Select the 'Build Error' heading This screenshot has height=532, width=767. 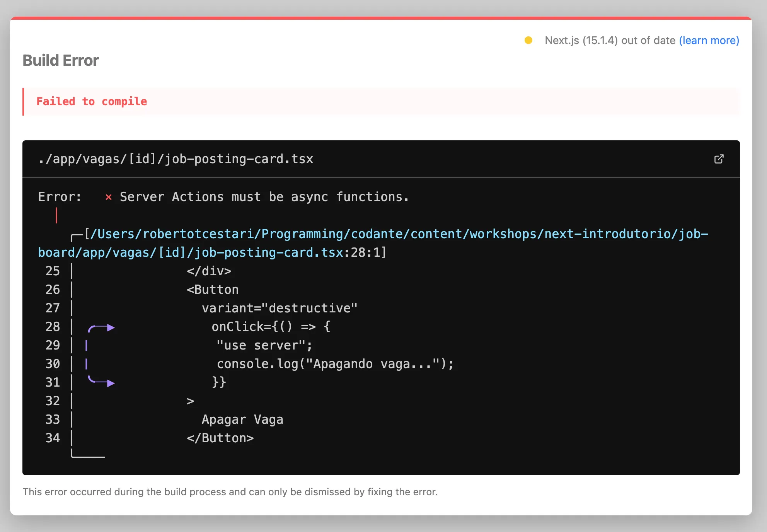coord(61,61)
